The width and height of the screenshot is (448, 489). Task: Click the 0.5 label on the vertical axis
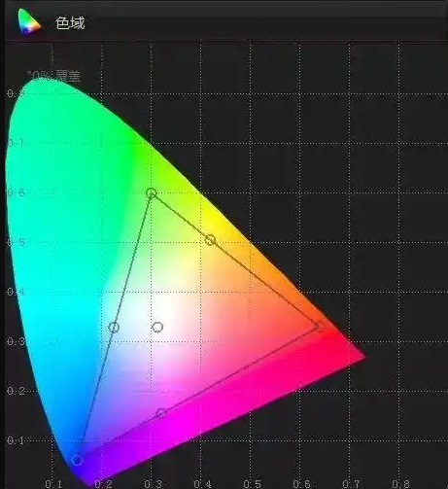(x=17, y=242)
